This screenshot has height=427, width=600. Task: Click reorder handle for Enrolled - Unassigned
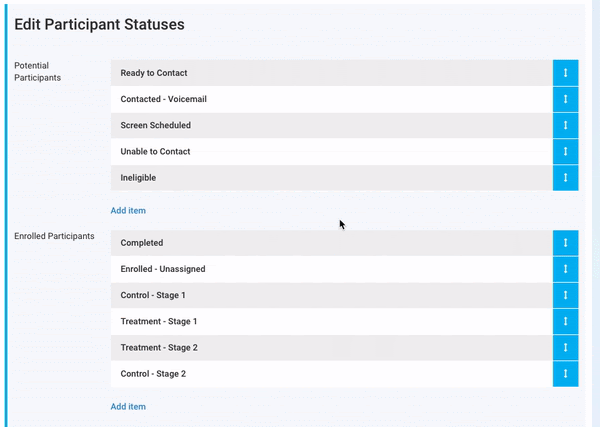[565, 269]
